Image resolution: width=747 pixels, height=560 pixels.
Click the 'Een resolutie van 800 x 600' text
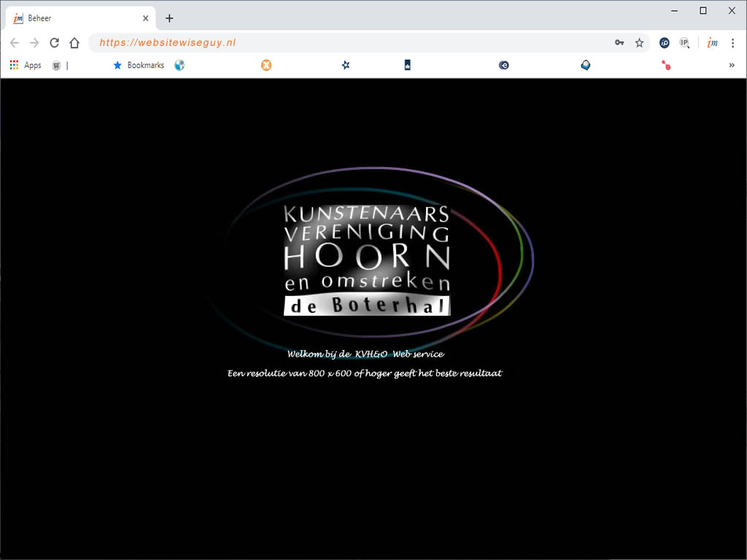tap(365, 373)
